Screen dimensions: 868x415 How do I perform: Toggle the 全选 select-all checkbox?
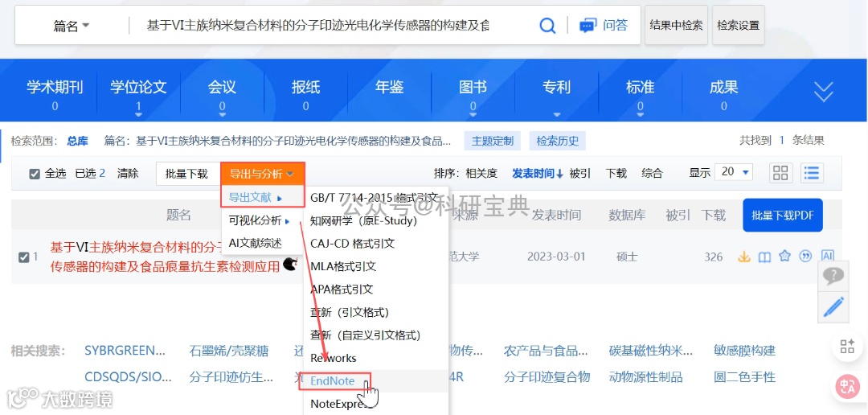pyautogui.click(x=35, y=174)
